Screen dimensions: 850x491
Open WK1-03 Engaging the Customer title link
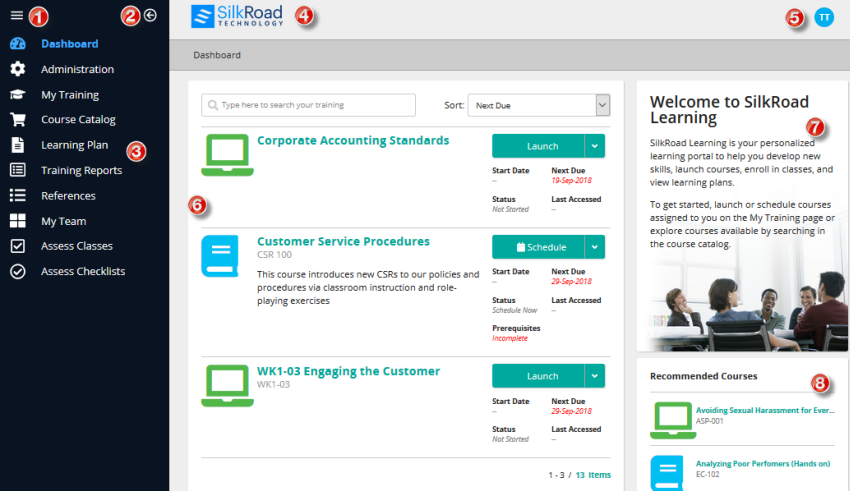348,371
